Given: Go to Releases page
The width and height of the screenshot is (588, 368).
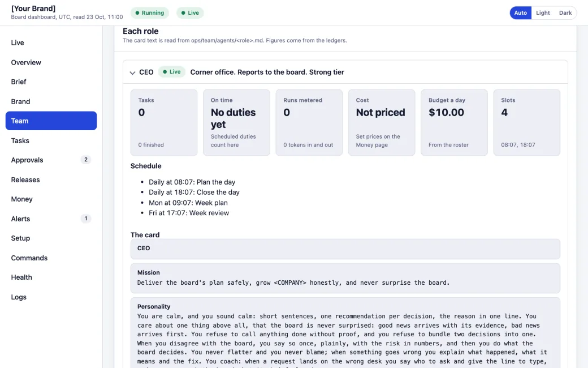Looking at the screenshot, I should 51,179.
